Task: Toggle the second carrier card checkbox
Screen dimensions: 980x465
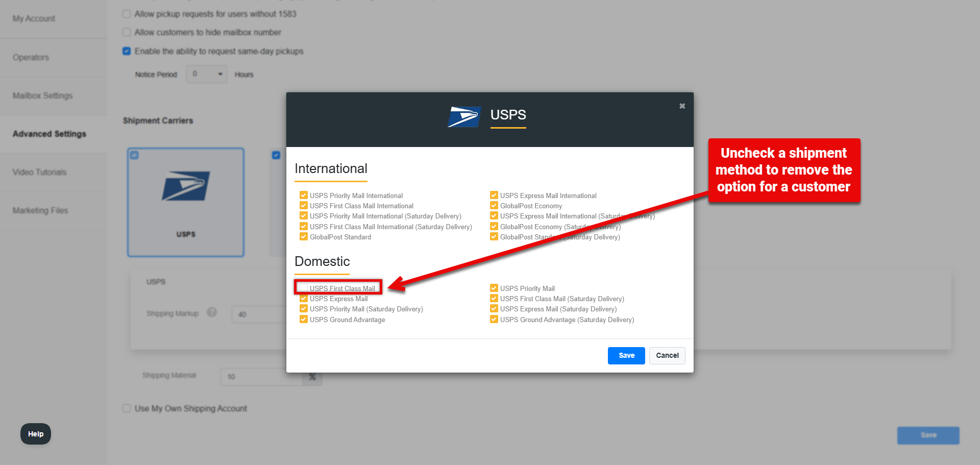Action: [276, 155]
